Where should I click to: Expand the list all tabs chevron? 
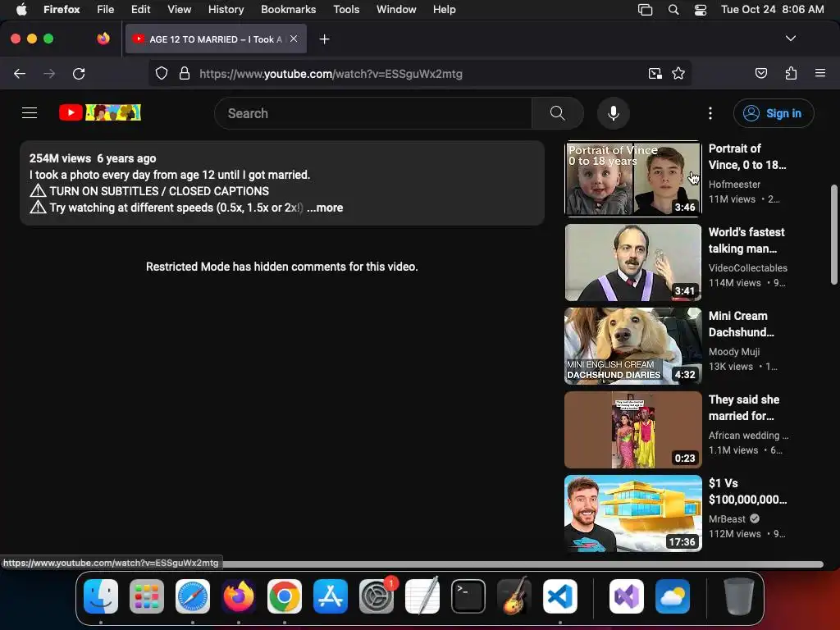(x=791, y=39)
